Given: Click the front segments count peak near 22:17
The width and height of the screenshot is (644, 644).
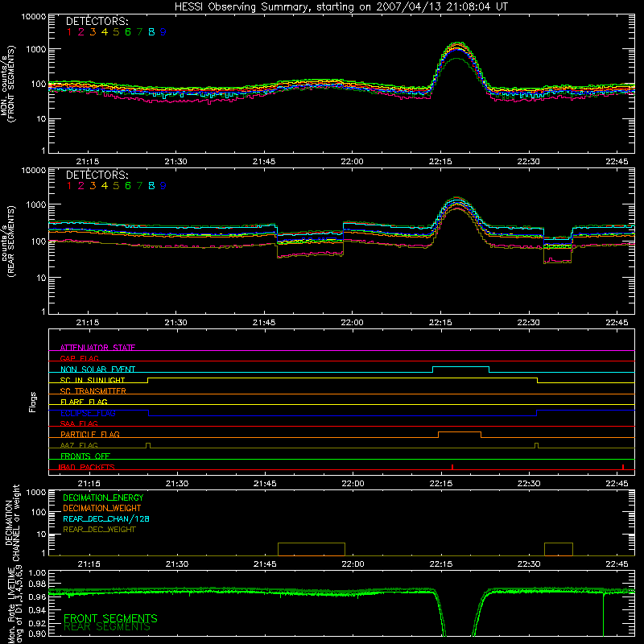Looking at the screenshot, I should [457, 44].
